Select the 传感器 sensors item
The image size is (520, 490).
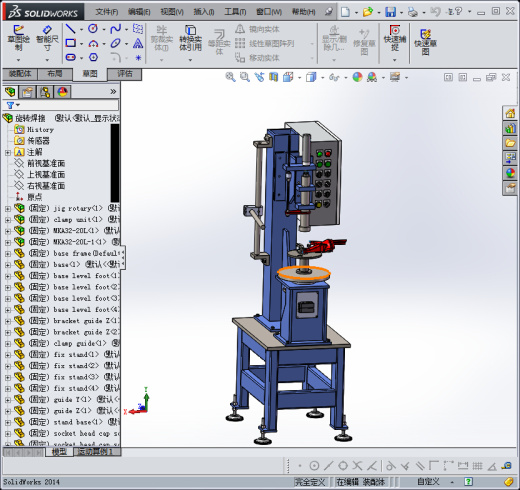[38, 141]
